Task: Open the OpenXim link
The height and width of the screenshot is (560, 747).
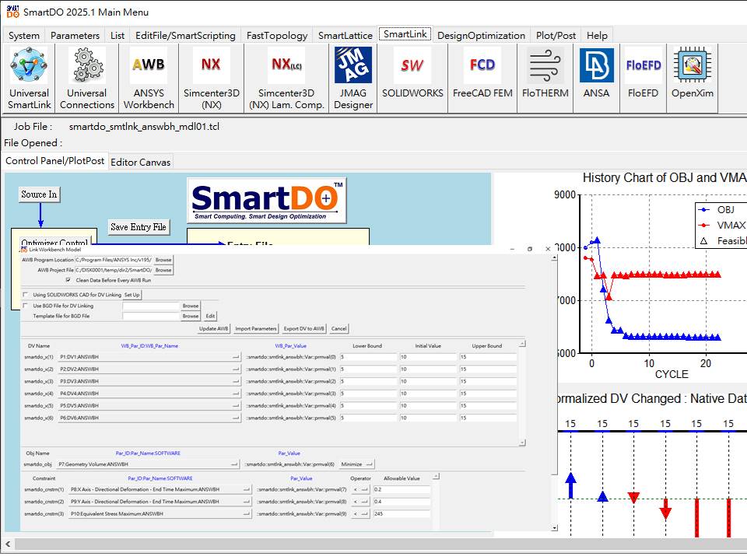Action: (x=693, y=78)
